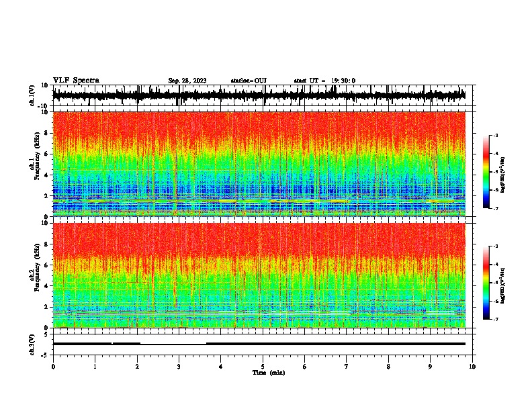The image size is (532, 411).
Task: Select the date text "Sep. 28, 2023"
Action: click(x=187, y=81)
